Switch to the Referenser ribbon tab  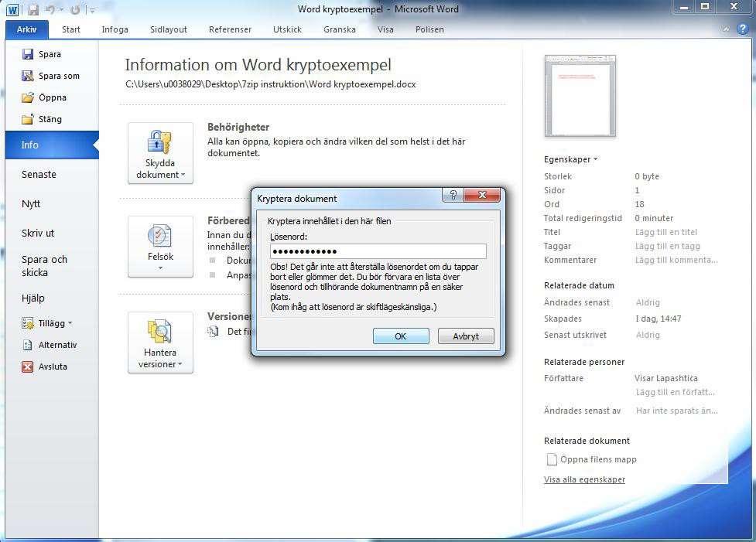tap(230, 29)
